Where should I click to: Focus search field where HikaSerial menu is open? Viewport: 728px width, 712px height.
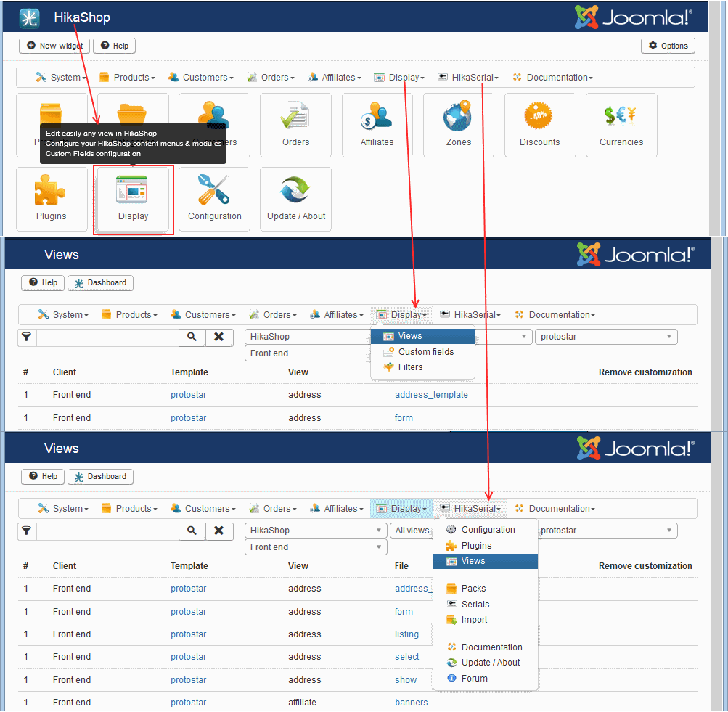[x=107, y=531]
